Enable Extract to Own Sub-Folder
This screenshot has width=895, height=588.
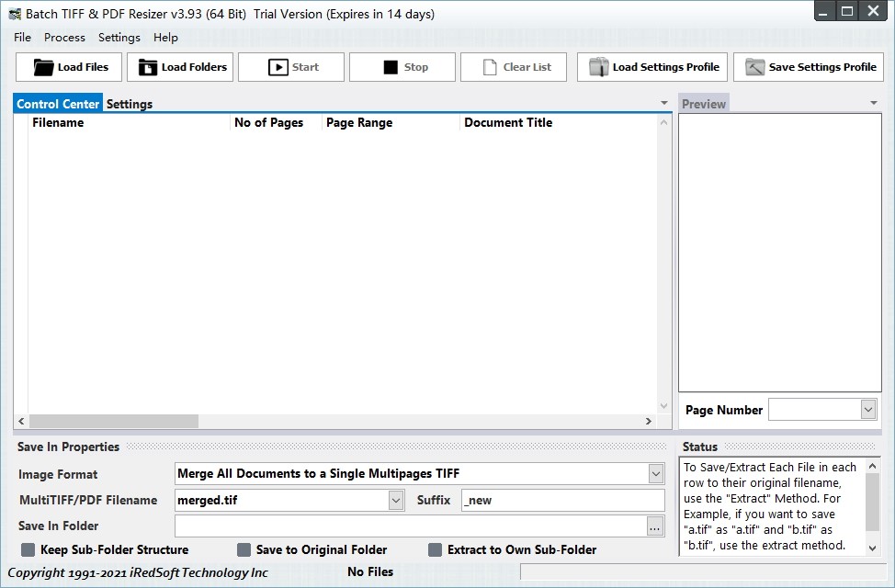pos(435,549)
